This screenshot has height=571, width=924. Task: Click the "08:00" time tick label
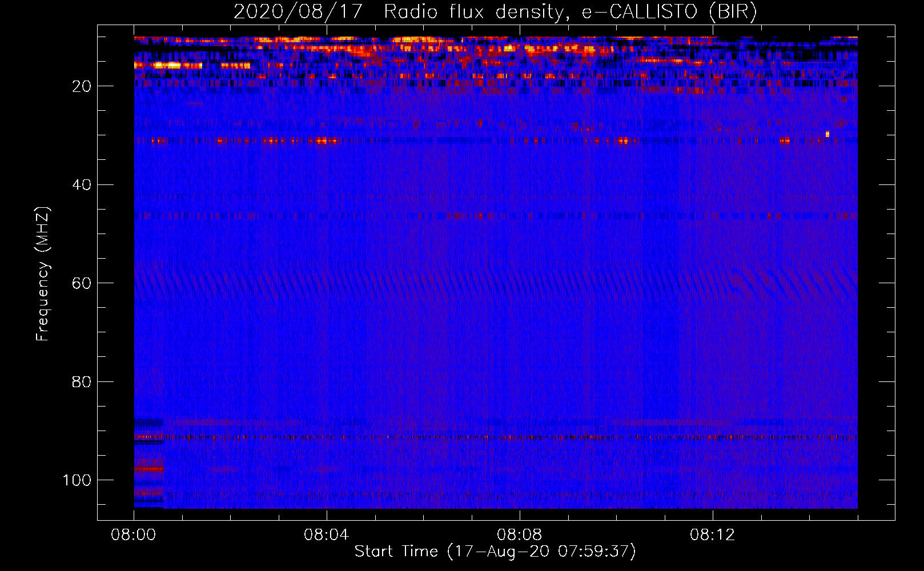[134, 535]
